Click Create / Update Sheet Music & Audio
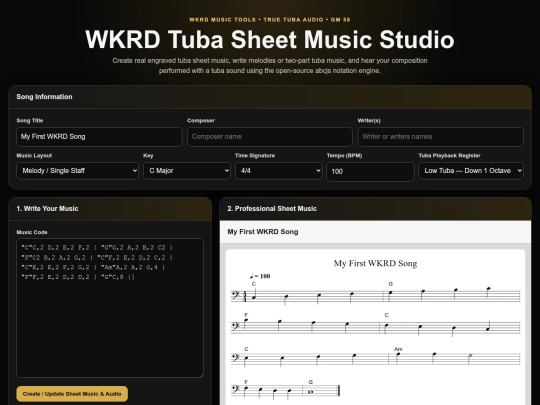 [x=72, y=394]
